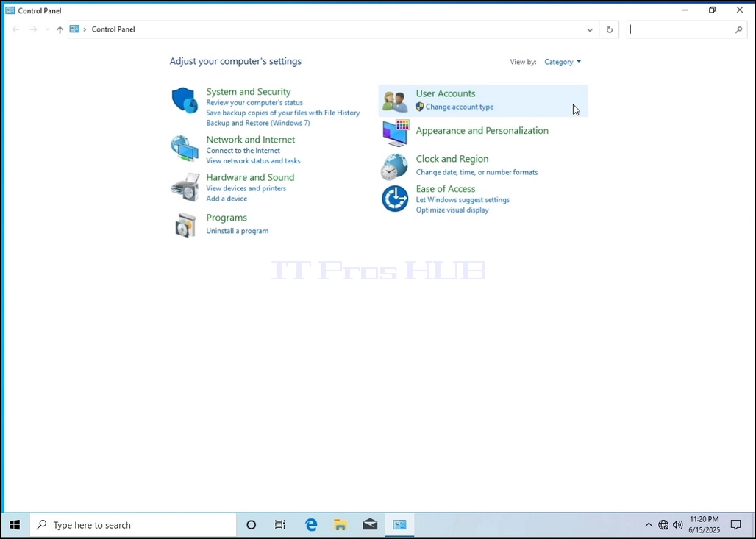The height and width of the screenshot is (539, 756).
Task: Open the Ease of Access heading link
Action: pyautogui.click(x=446, y=188)
